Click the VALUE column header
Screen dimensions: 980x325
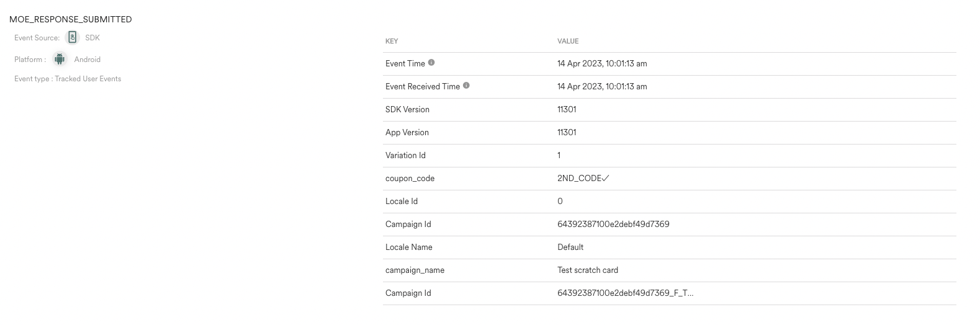coord(568,41)
